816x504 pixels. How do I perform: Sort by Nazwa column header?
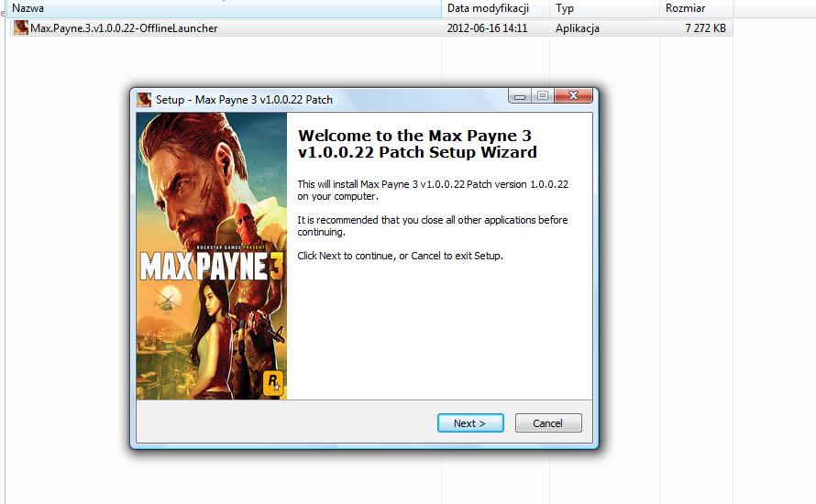click(224, 8)
